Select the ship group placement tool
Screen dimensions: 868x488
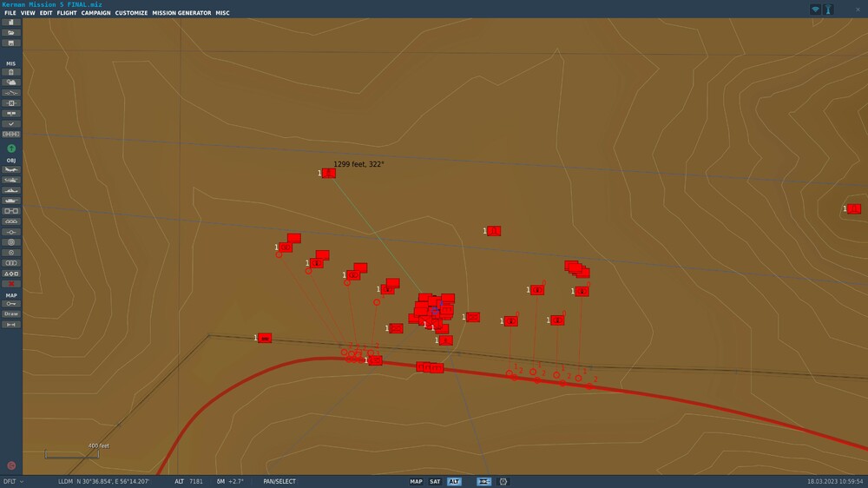pos(11,190)
